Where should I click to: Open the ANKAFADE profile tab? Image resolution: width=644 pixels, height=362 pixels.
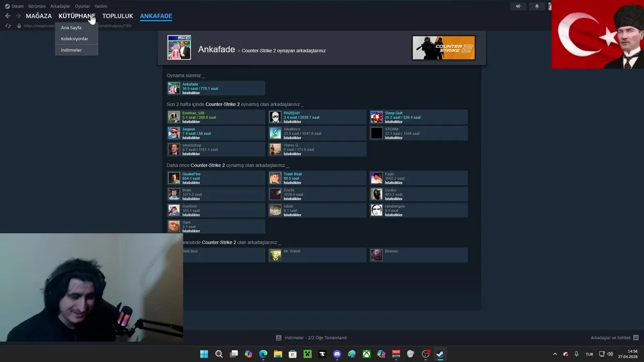click(x=156, y=16)
